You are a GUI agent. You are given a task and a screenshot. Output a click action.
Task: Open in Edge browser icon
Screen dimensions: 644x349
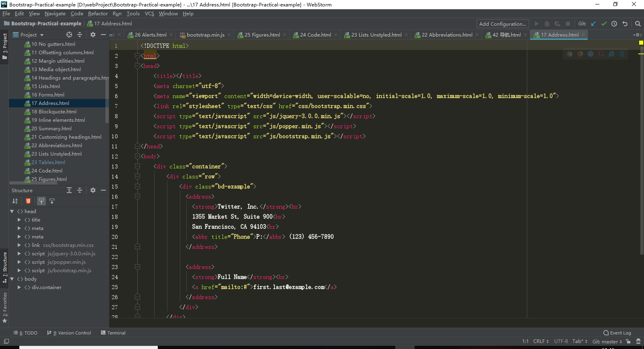pos(622,54)
